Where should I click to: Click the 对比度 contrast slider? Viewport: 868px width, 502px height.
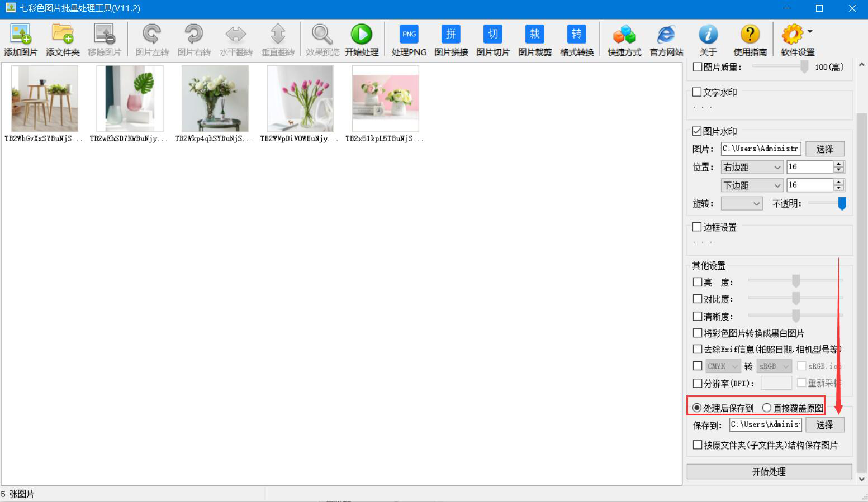click(x=796, y=298)
